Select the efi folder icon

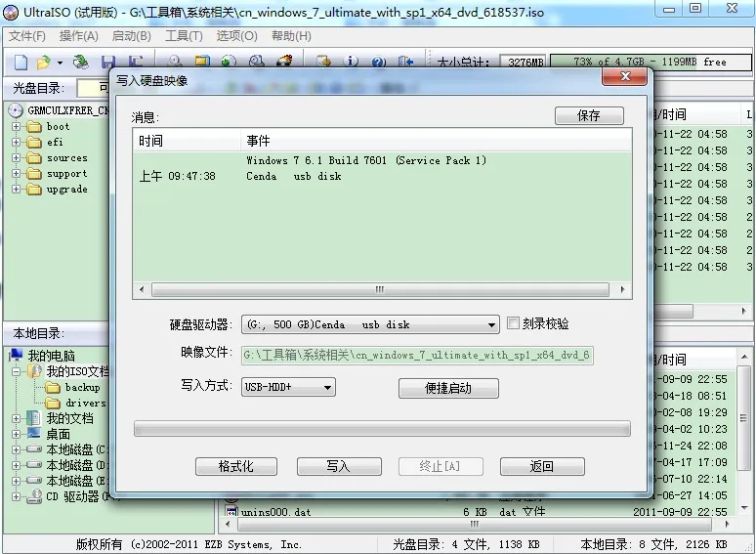pos(34,143)
